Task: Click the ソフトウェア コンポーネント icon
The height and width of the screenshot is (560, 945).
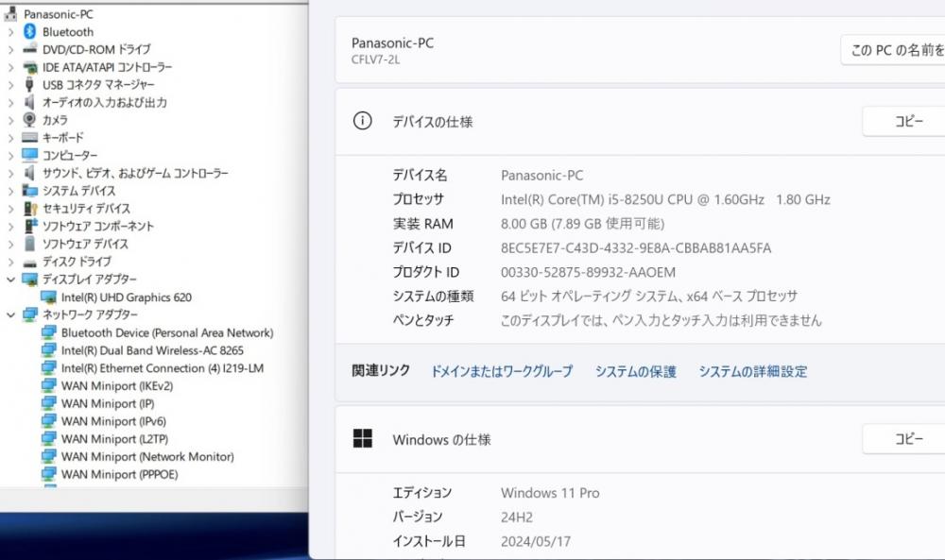Action: pos(29,226)
